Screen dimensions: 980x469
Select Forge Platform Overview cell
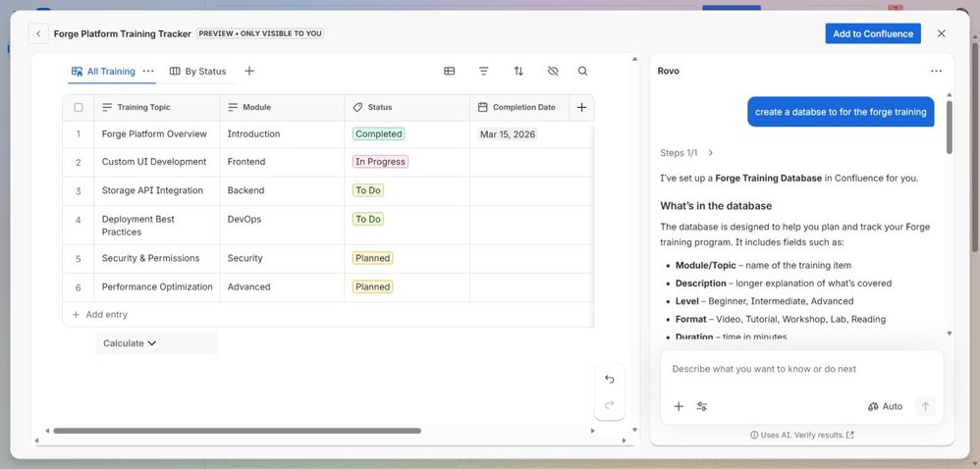point(157,134)
